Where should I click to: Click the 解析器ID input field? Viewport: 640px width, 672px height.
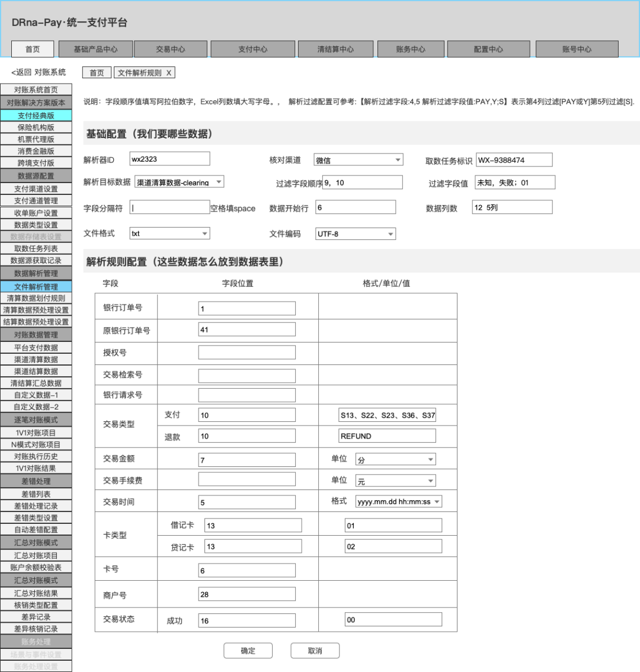(169, 159)
